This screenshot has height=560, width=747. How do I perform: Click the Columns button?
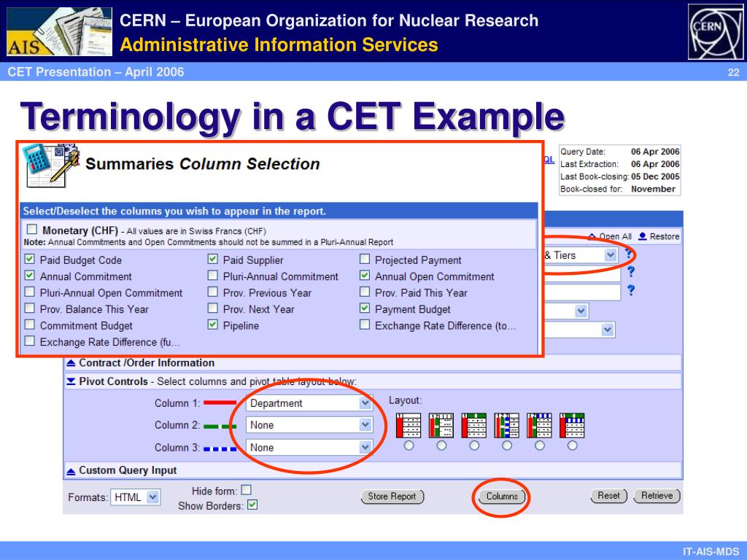tap(502, 496)
